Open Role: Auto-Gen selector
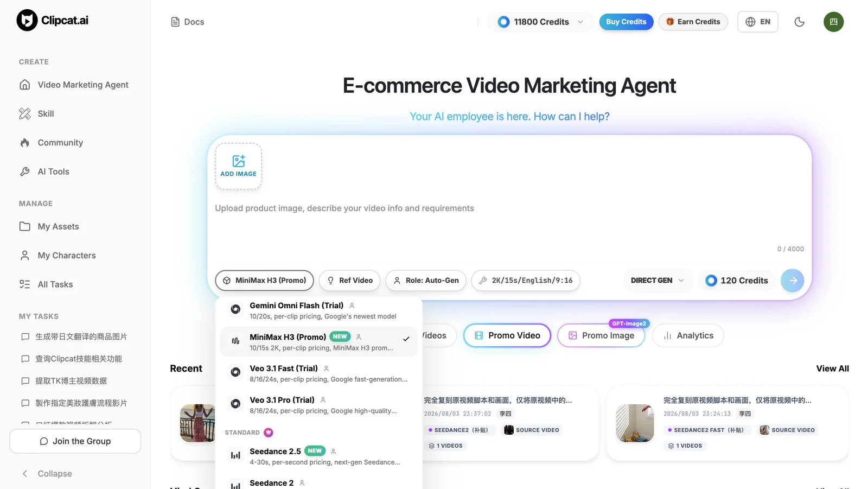 (x=426, y=281)
